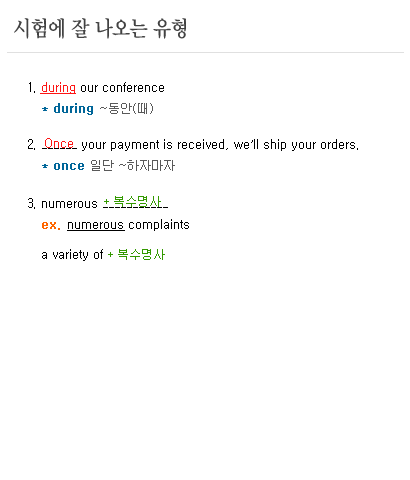The width and height of the screenshot is (410, 480).
Task: Click the underlined numerous in the example
Action: pyautogui.click(x=96, y=225)
